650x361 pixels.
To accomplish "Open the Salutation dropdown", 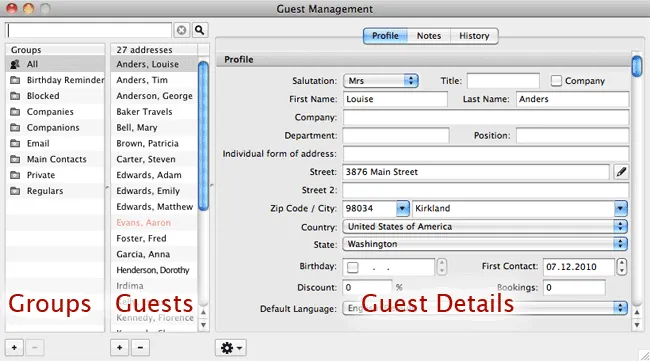I will coord(381,81).
